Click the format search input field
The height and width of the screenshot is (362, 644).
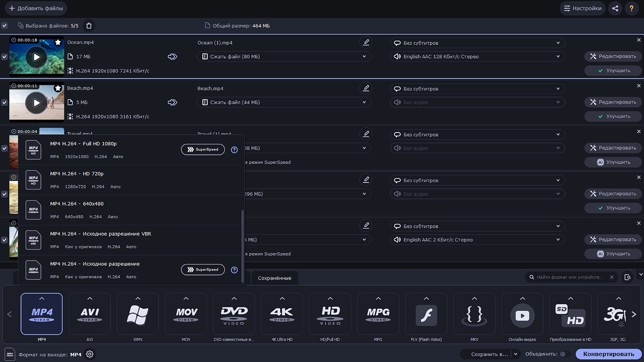coord(570,277)
